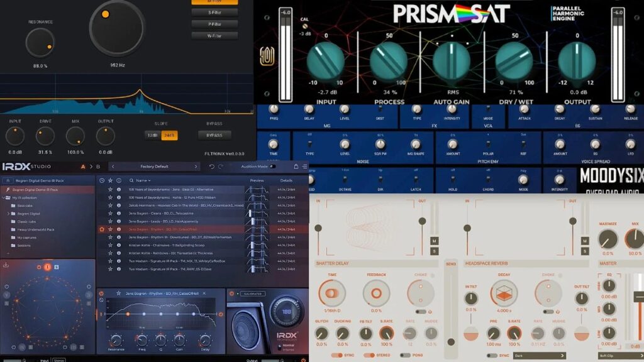Click the SEND slider handle
Screen dimensions: 644x362
[x=451, y=342]
